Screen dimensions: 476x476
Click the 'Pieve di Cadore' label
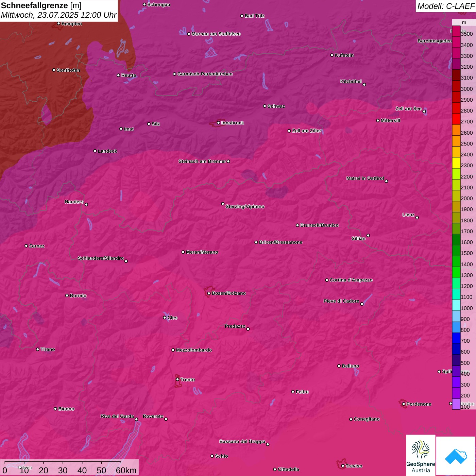tap(341, 301)
